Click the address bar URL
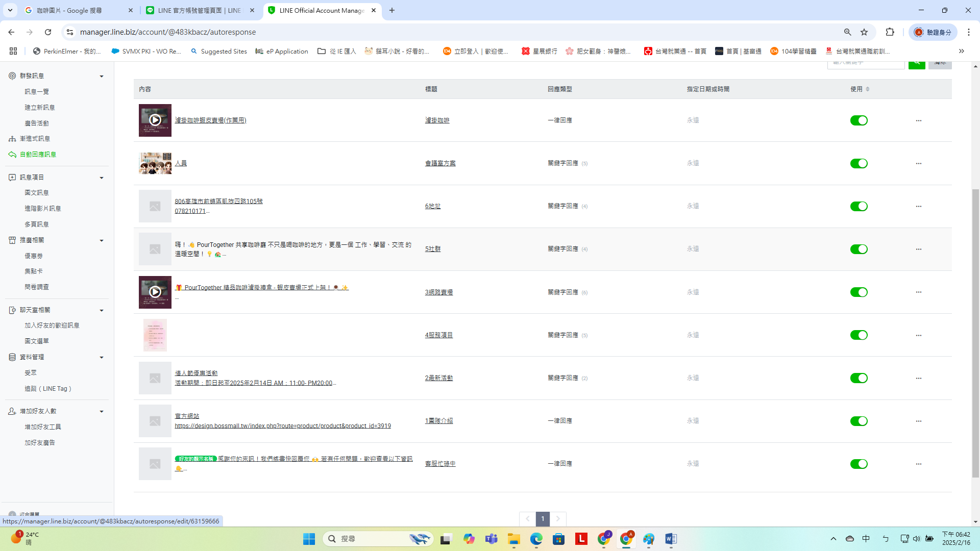Image resolution: width=980 pixels, height=551 pixels. [x=168, y=32]
